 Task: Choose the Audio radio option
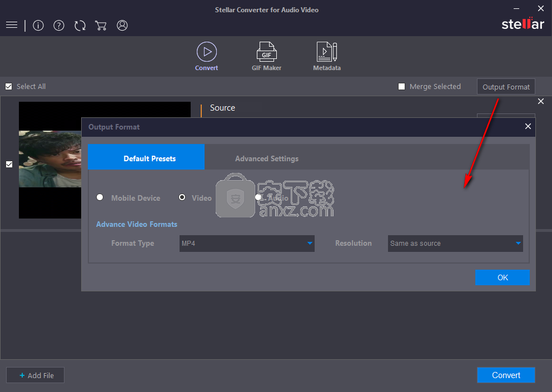click(258, 197)
